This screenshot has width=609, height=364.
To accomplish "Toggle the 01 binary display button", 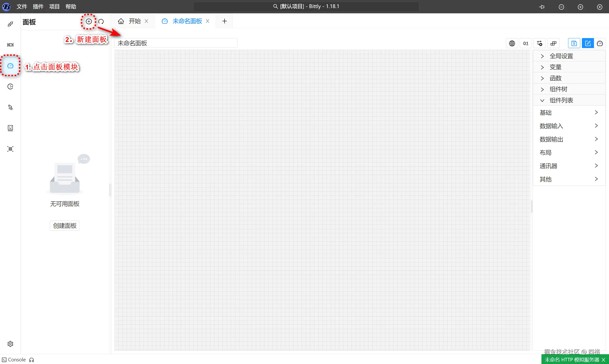I will click(x=526, y=43).
